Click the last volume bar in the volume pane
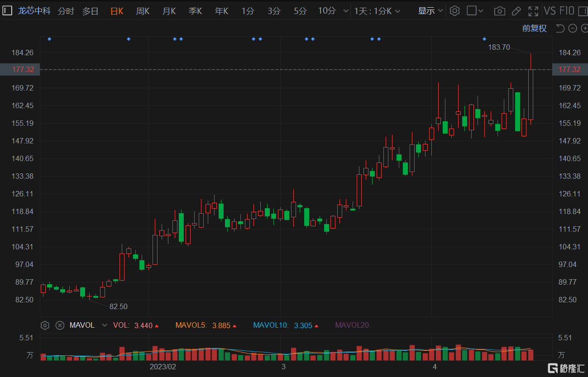This screenshot has width=588, height=377. 531,355
